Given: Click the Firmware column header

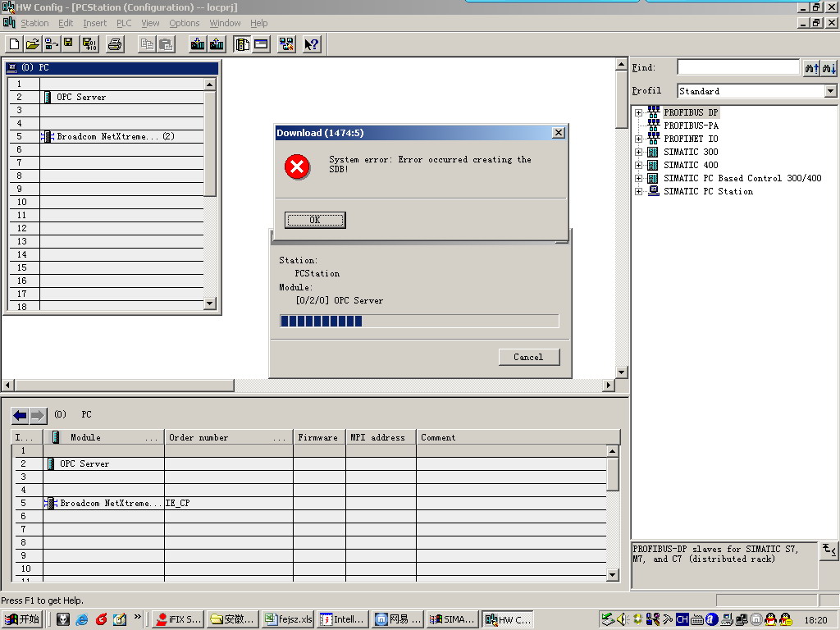Looking at the screenshot, I should [319, 438].
